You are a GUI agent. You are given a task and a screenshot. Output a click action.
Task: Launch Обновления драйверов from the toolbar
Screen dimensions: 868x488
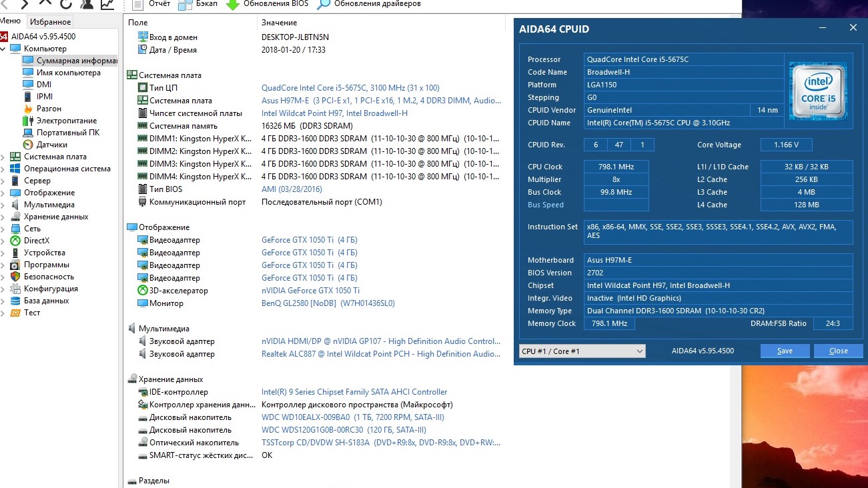369,4
